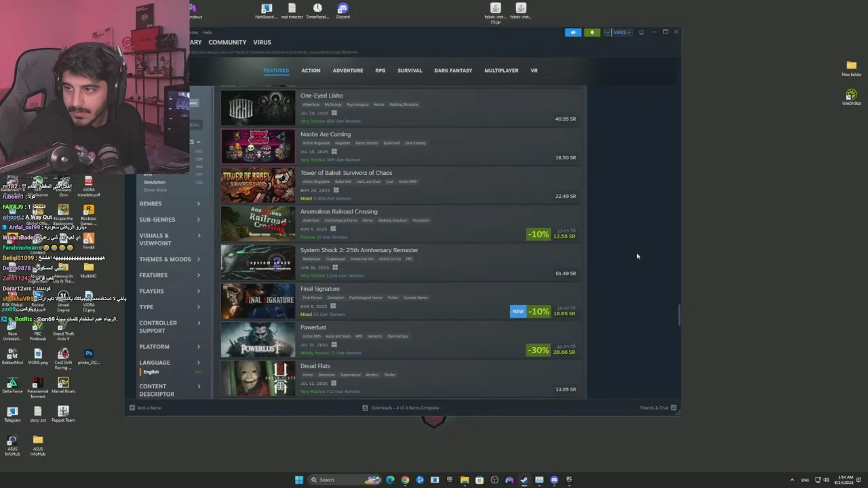Open the VIRUS profile menu item
Viewport: 868px width, 488px height.
click(262, 42)
